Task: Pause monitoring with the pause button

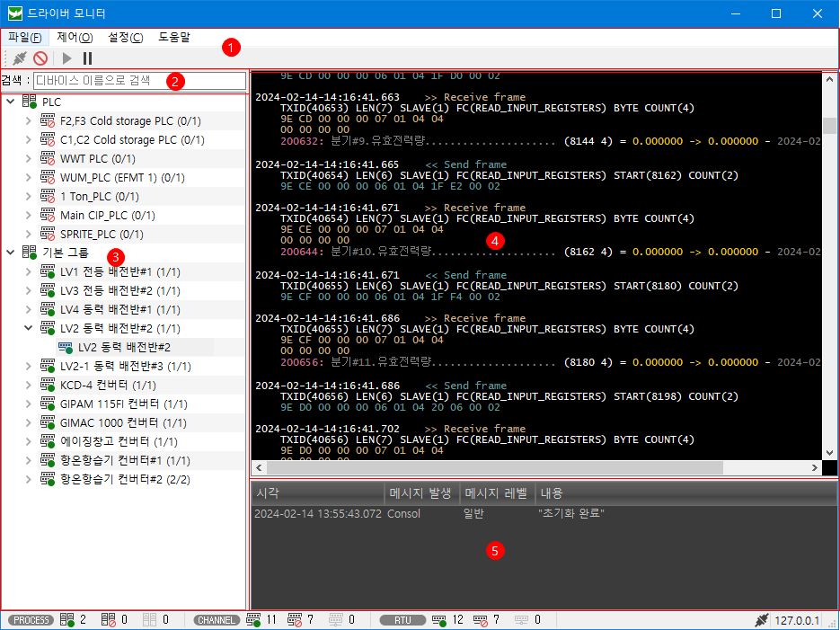Action: (87, 58)
